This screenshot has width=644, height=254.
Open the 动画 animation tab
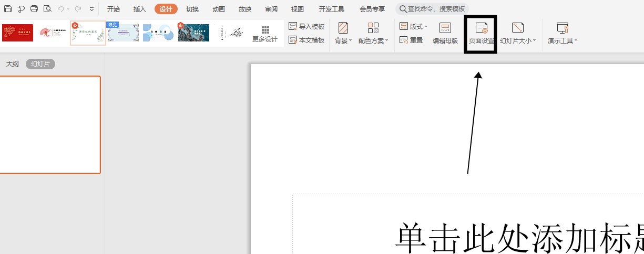pos(219,9)
